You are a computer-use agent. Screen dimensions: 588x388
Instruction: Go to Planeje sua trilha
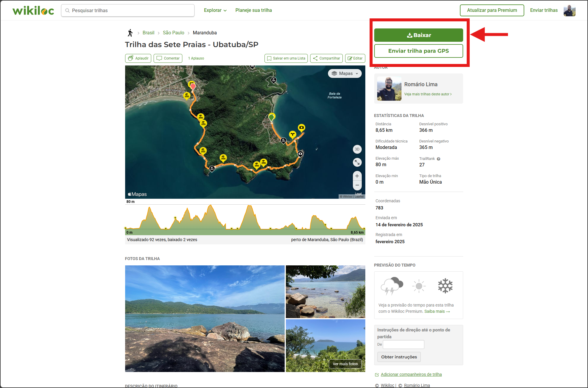254,10
